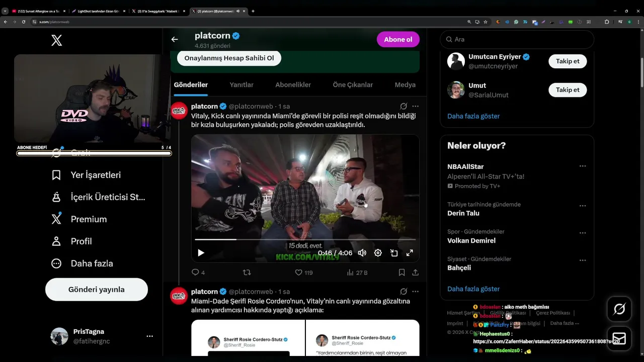Switch to the Medya tab
644x362 pixels.
[405, 85]
